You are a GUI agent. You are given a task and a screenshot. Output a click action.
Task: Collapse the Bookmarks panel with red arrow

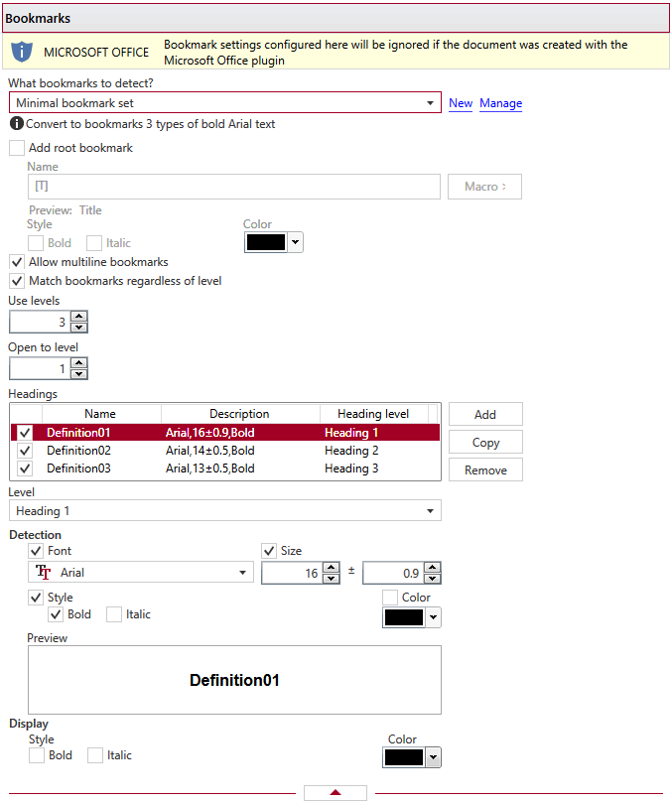[x=336, y=792]
